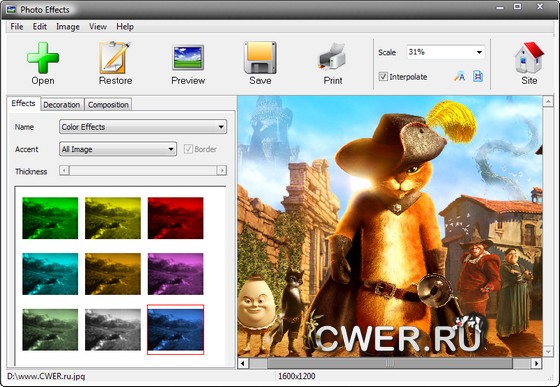
Task: Switch to the Decoration tab
Action: (62, 105)
